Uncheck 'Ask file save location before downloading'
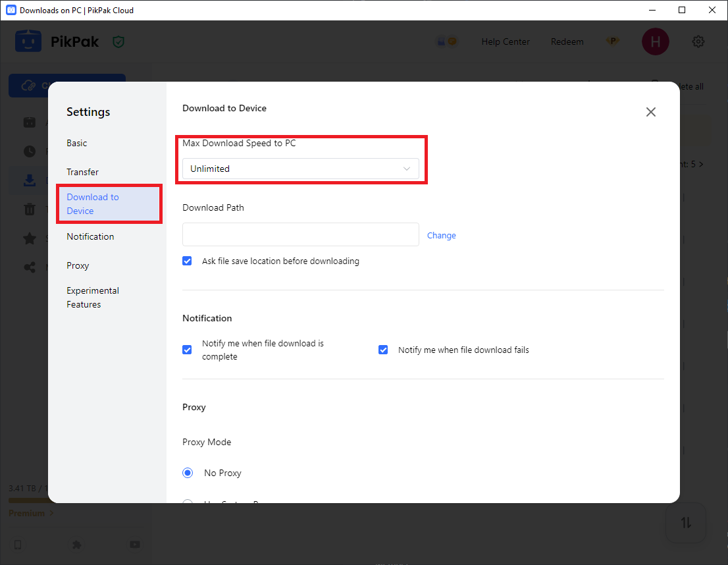Viewport: 728px width, 565px height. coord(188,261)
